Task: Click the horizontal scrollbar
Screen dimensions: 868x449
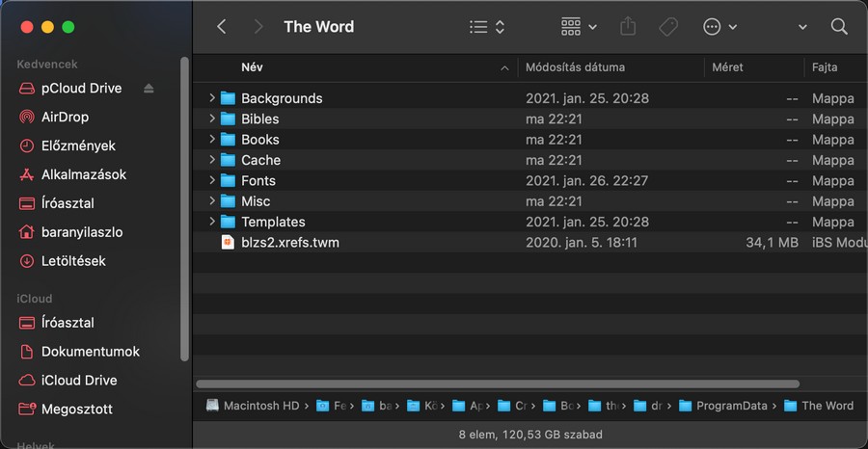Action: pyautogui.click(x=498, y=383)
